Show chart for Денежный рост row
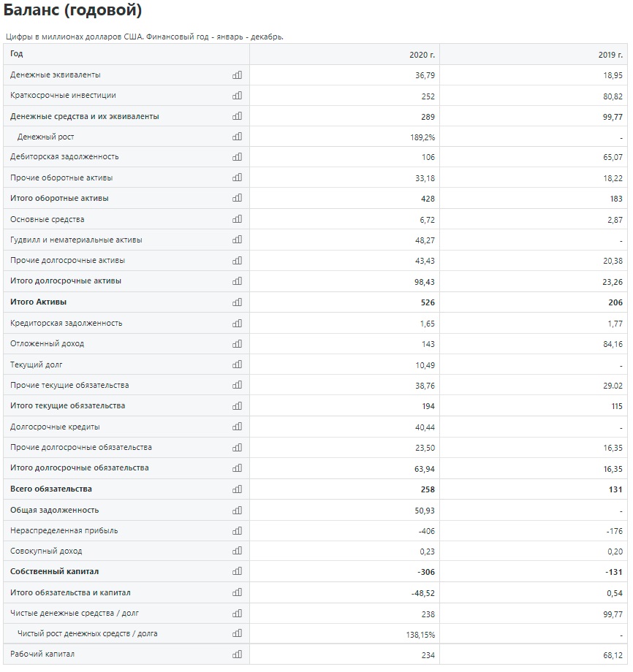Screen dimensions: 633x672 click(237, 137)
